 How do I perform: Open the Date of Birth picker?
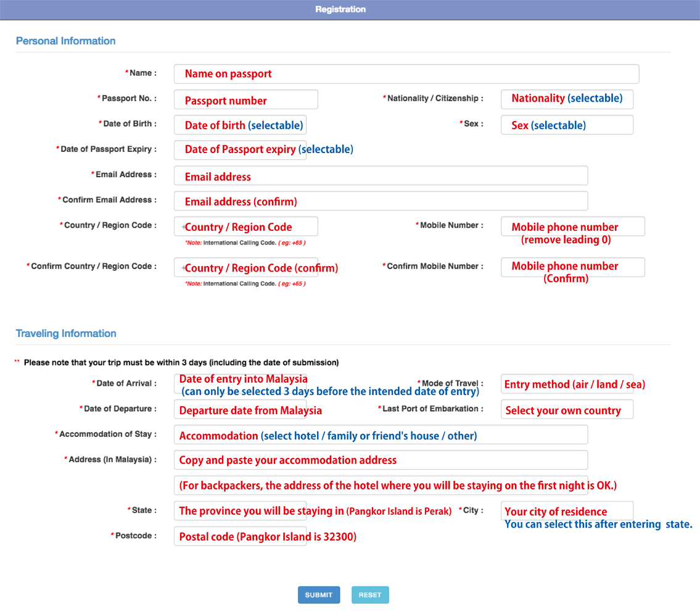(240, 125)
